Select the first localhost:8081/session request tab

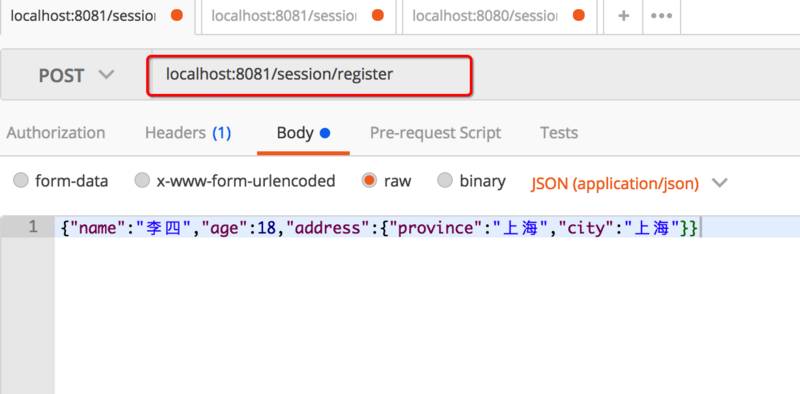point(97,16)
